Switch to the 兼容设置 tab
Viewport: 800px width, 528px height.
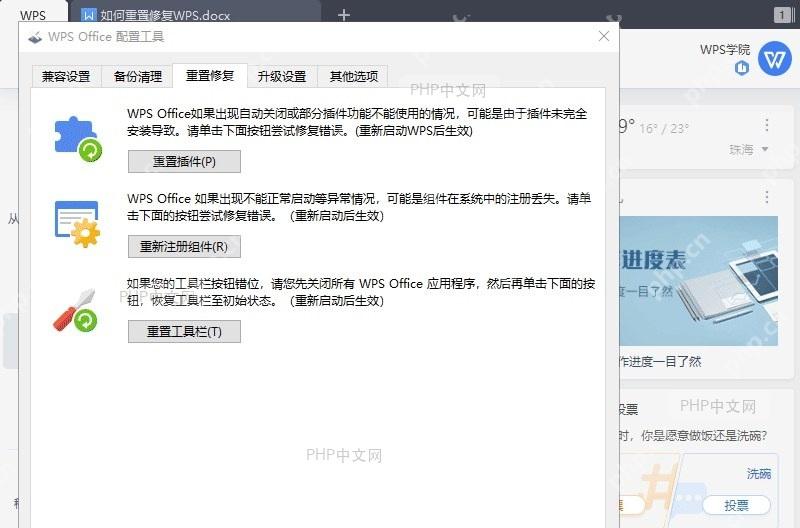pos(66,77)
